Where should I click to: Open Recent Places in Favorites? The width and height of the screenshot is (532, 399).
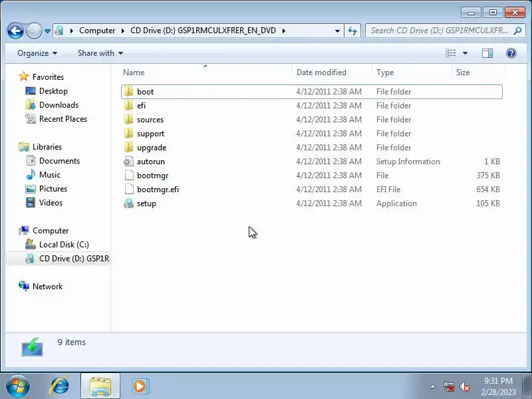coord(63,119)
